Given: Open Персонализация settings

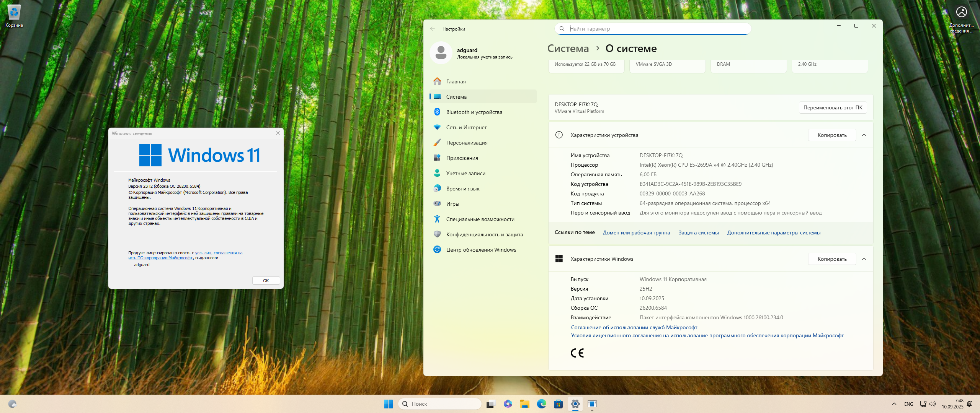Looking at the screenshot, I should point(483,143).
